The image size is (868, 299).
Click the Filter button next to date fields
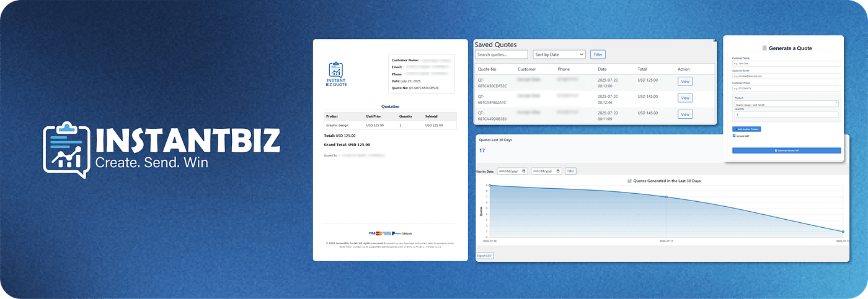[x=570, y=171]
